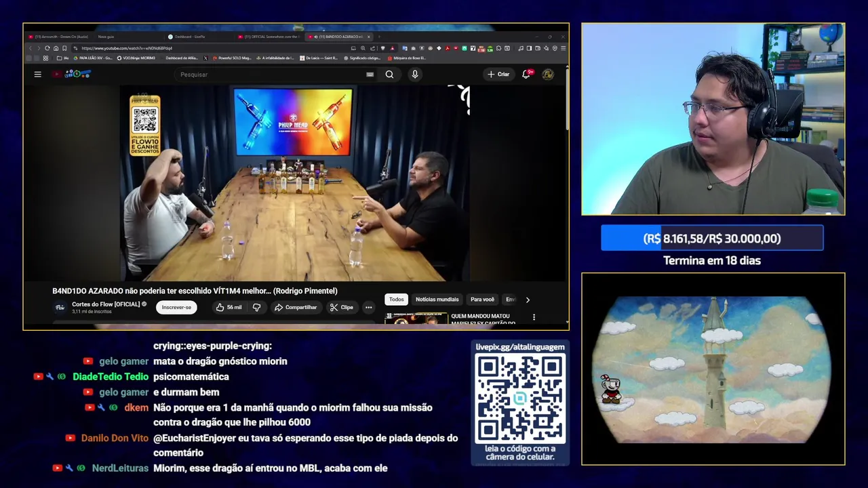This screenshot has height=488, width=868.
Task: Open options menu for QUEM MANDOU MATOU suggestion
Action: pyautogui.click(x=534, y=317)
